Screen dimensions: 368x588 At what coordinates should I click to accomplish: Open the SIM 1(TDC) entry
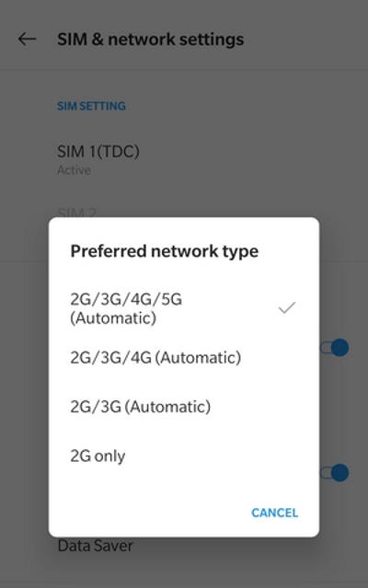[184, 159]
